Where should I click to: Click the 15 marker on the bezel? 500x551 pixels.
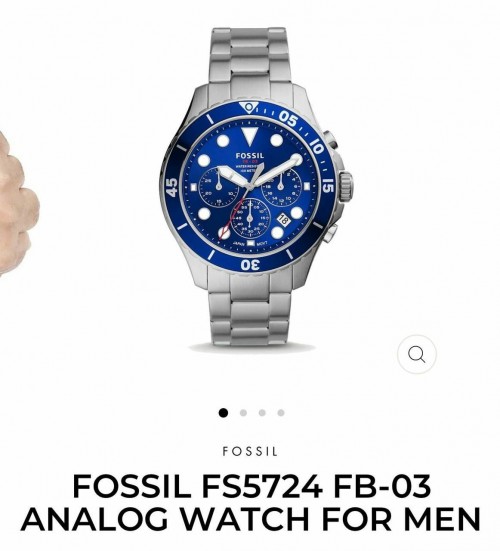click(x=327, y=186)
